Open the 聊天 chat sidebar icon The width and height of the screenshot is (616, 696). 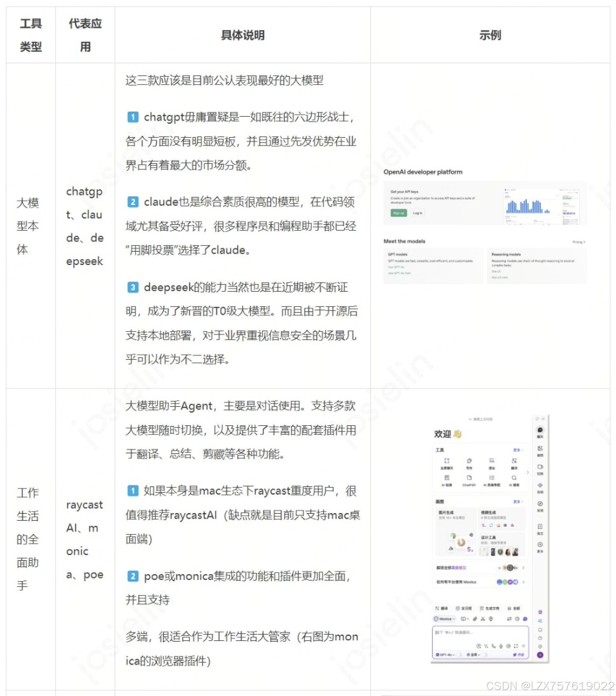click(x=540, y=430)
